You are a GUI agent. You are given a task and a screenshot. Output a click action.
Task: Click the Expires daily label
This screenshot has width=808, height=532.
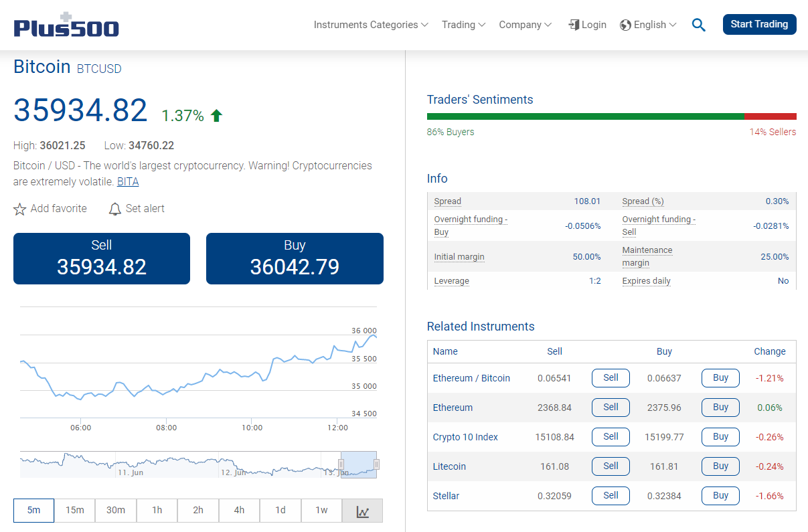coord(646,281)
